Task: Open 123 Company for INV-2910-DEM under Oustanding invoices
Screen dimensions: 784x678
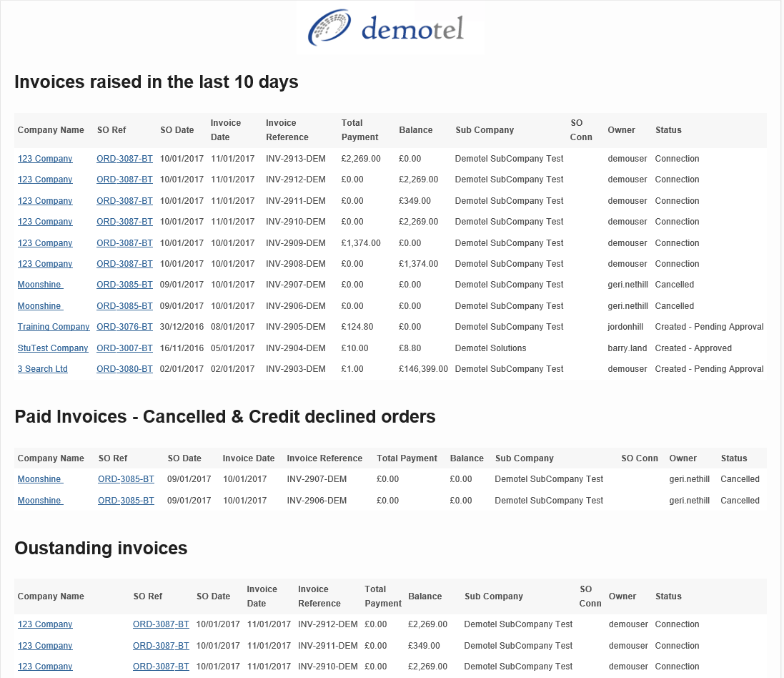Action: tap(45, 667)
